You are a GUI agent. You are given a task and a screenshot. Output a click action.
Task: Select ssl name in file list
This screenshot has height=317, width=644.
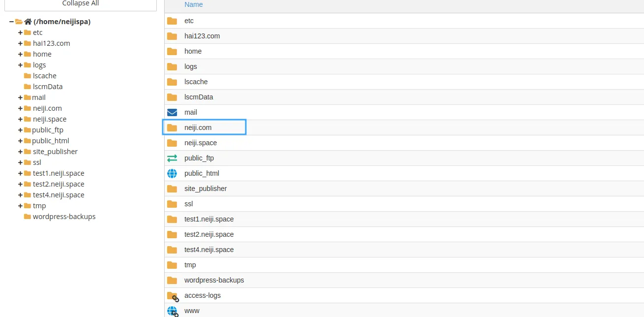[x=189, y=204]
